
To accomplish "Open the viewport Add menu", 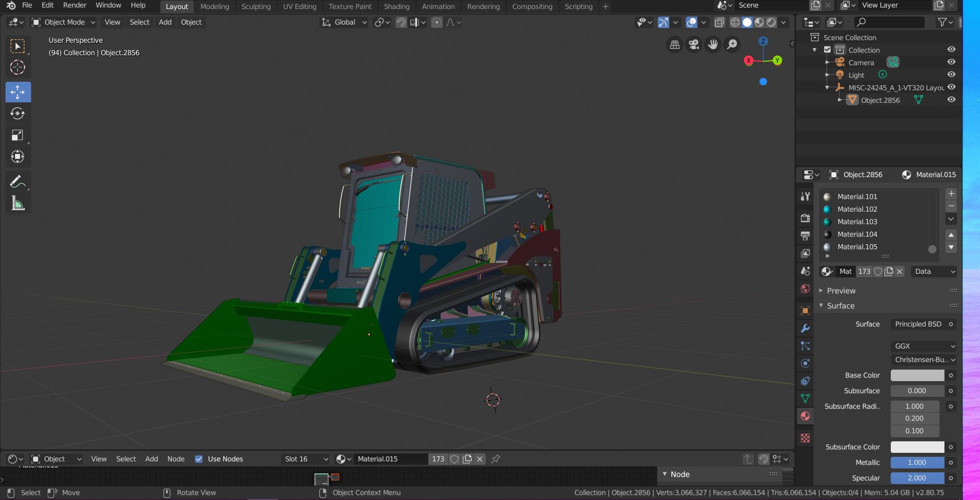I will point(165,22).
